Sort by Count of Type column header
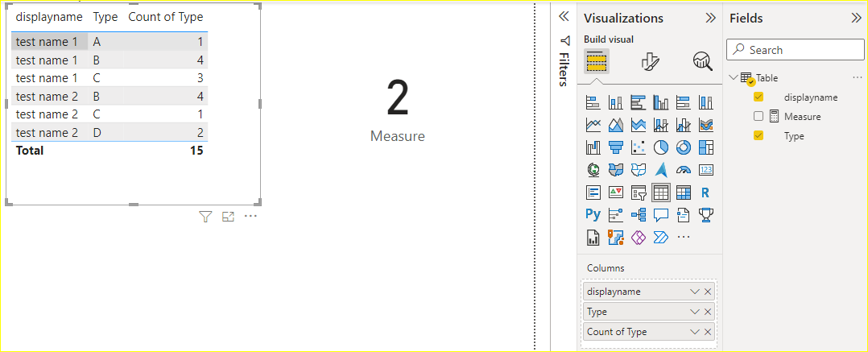The height and width of the screenshot is (352, 868). [x=166, y=17]
